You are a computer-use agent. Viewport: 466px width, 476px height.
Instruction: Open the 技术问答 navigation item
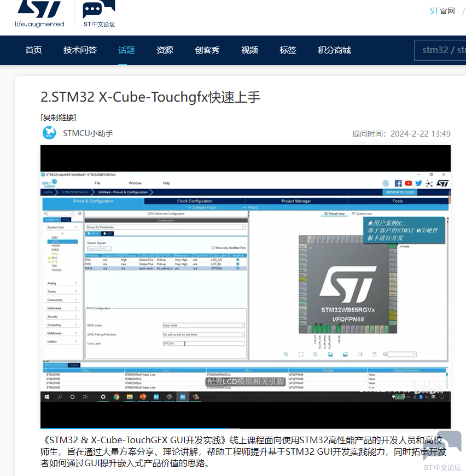(x=80, y=50)
